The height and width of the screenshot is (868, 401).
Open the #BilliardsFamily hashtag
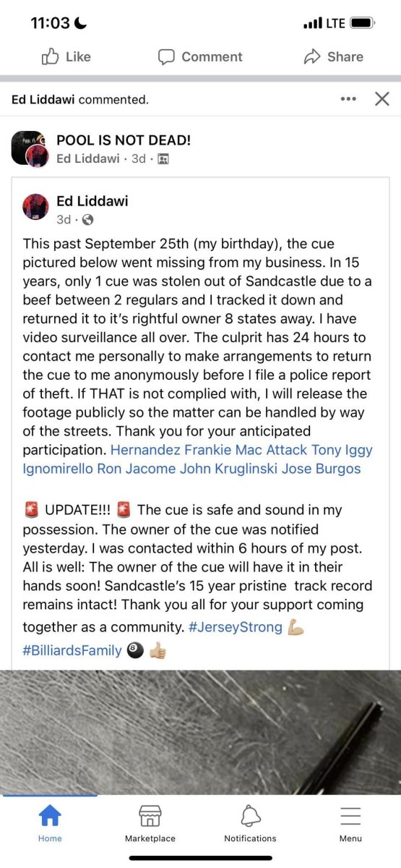[72, 650]
